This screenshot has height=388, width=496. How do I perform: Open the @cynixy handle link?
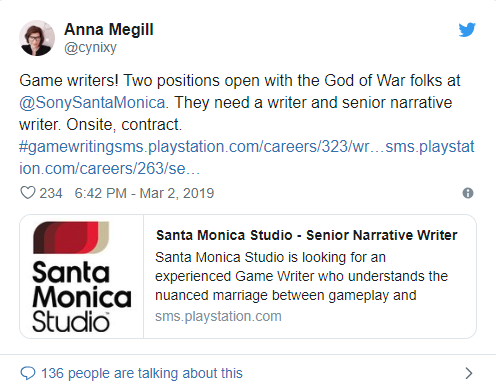pyautogui.click(x=90, y=47)
